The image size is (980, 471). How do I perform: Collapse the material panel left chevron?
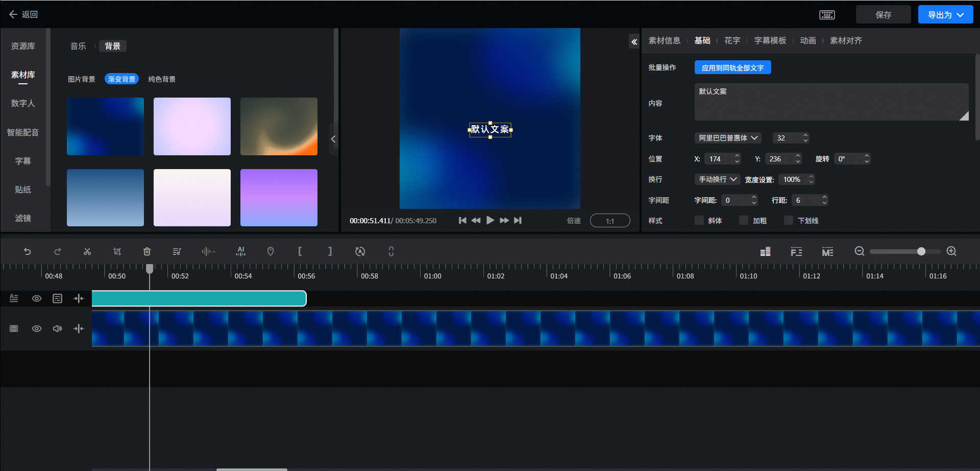333,139
